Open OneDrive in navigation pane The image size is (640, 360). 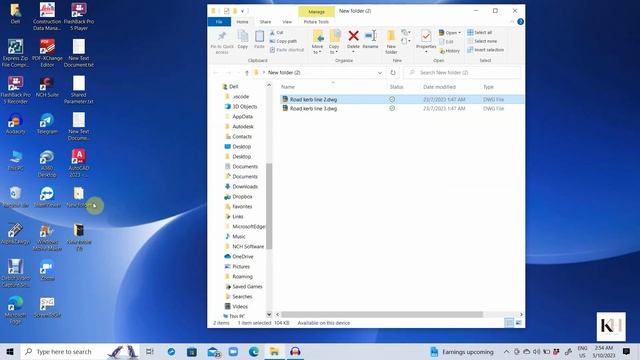pos(239,257)
